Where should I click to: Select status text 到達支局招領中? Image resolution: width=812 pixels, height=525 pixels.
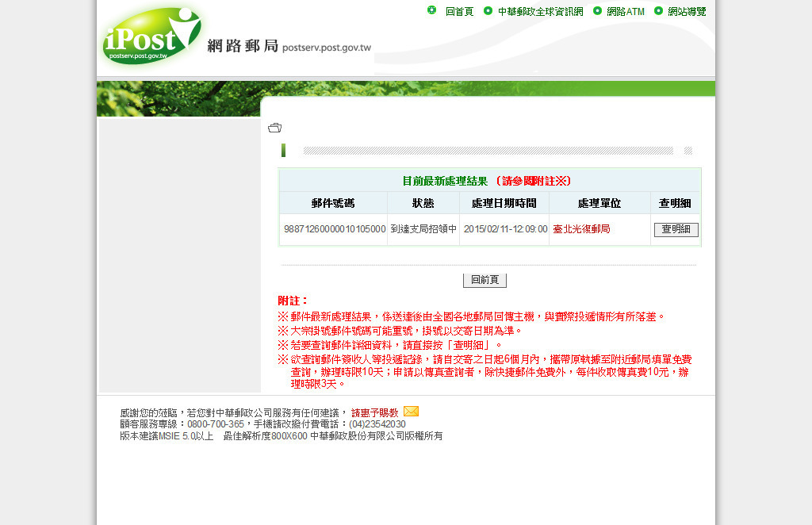pyautogui.click(x=423, y=229)
